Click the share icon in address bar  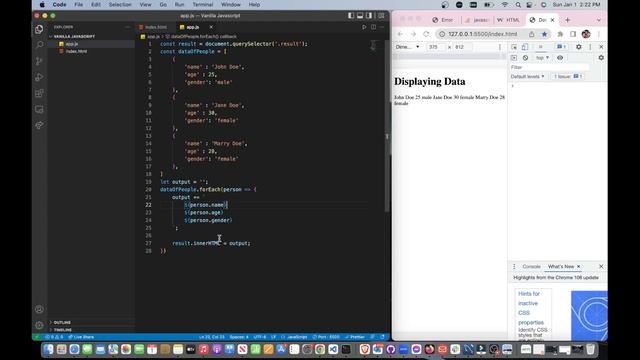(531, 34)
